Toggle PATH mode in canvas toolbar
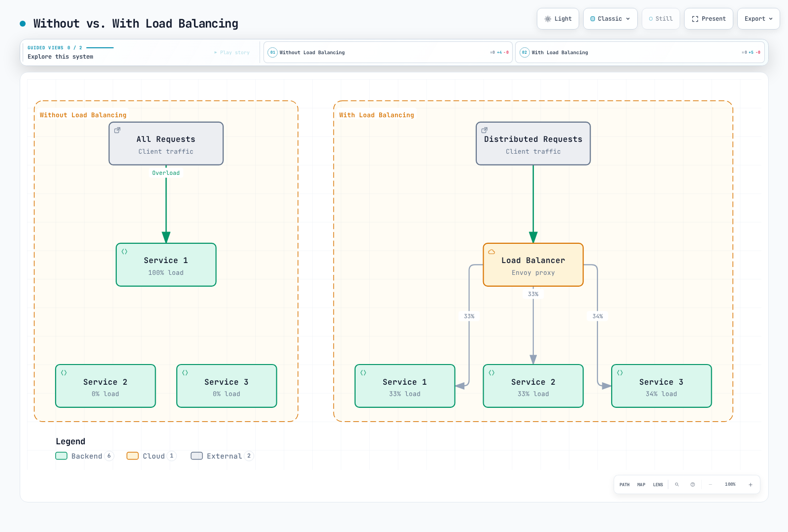788x532 pixels. tap(624, 485)
